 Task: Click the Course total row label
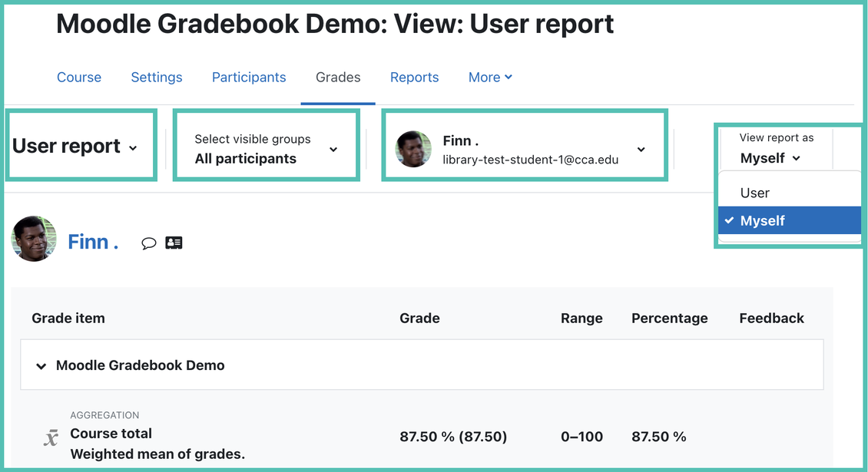[x=111, y=434]
